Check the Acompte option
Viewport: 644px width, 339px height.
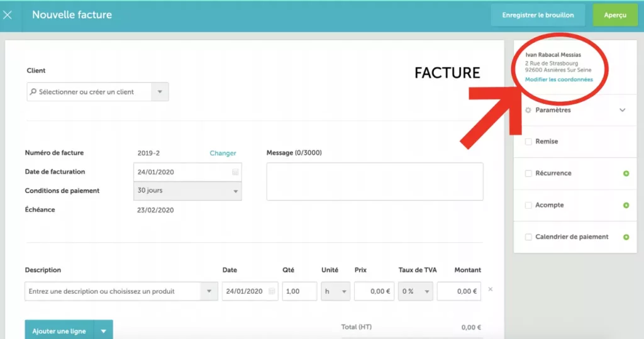coord(528,206)
